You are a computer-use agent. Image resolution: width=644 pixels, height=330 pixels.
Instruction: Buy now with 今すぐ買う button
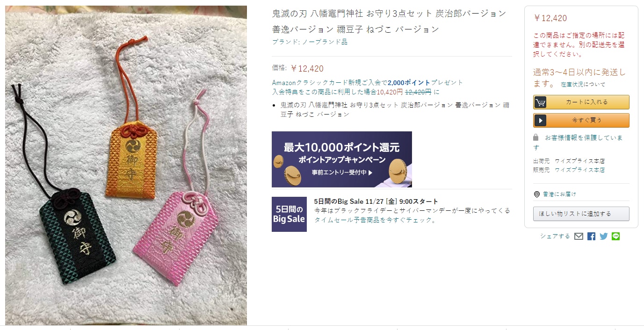pos(581,120)
